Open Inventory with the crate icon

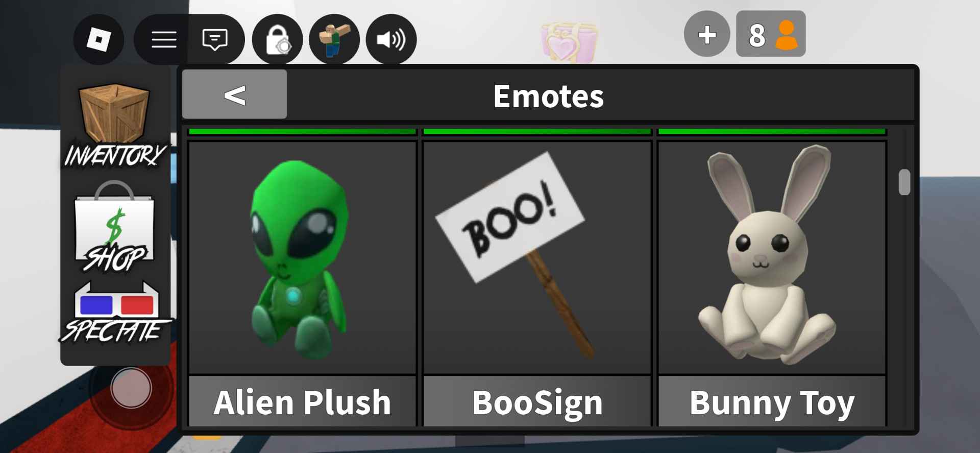click(115, 126)
